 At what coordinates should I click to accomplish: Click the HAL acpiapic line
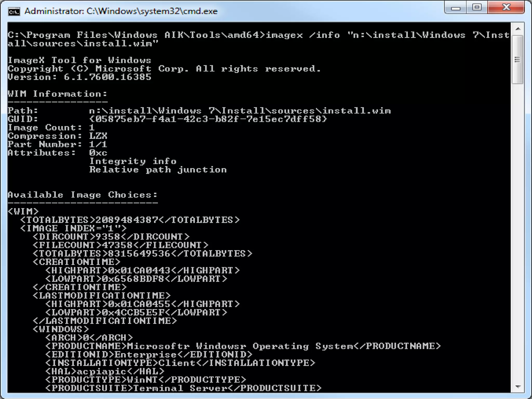tap(105, 371)
